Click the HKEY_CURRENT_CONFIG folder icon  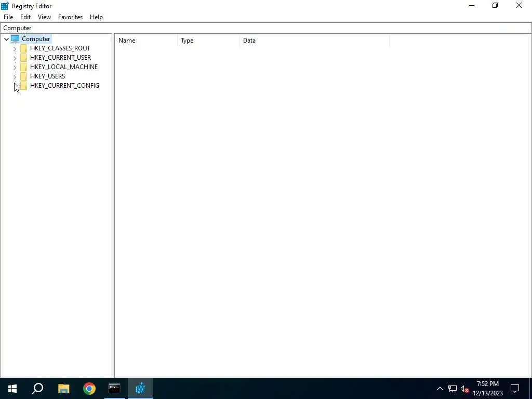23,86
